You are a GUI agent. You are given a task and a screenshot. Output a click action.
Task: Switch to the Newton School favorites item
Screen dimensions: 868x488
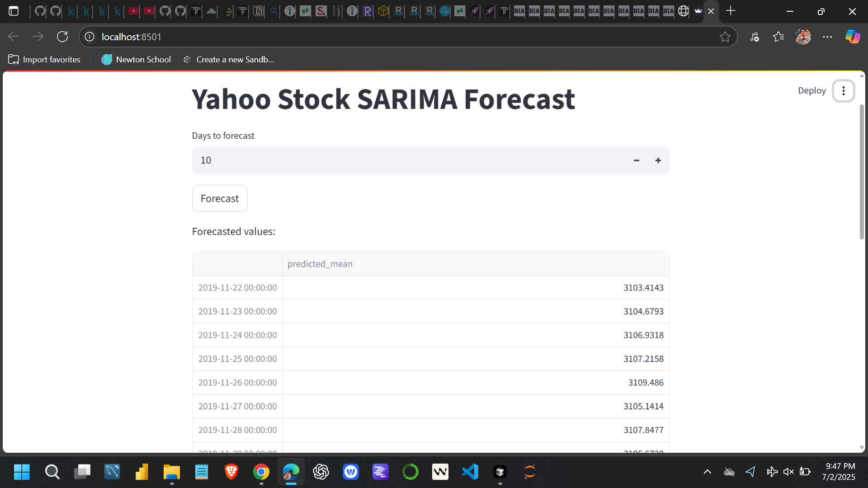tap(136, 59)
